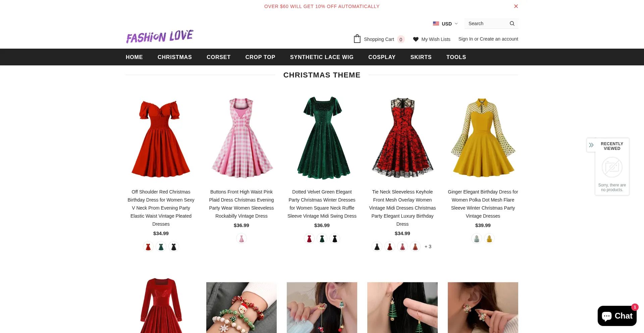The height and width of the screenshot is (333, 644).
Task: Open the Christmas menu item
Action: coord(174,57)
